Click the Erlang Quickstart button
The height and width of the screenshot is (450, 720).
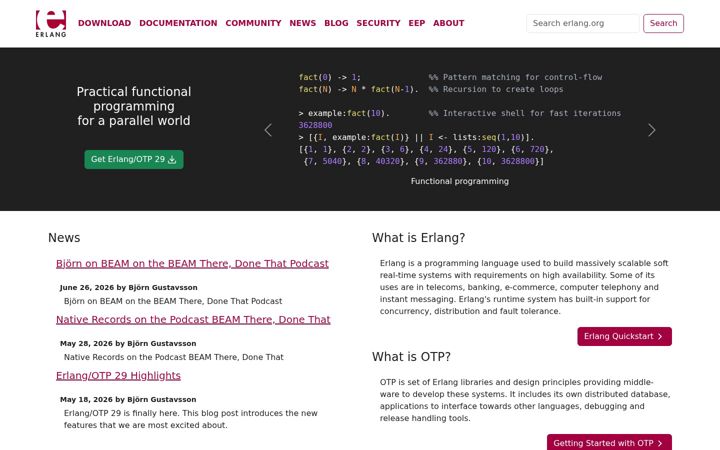click(624, 337)
